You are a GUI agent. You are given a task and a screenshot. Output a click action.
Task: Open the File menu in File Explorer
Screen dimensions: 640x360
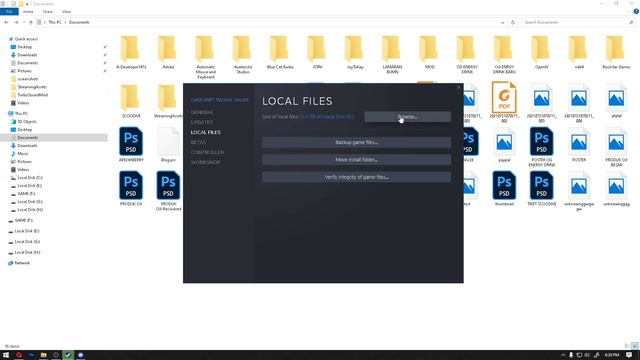pos(9,12)
